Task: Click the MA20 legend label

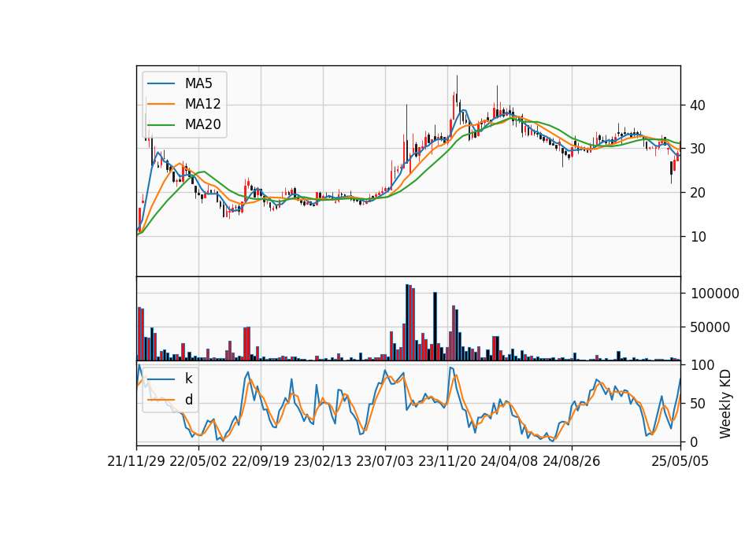Action: pos(202,124)
